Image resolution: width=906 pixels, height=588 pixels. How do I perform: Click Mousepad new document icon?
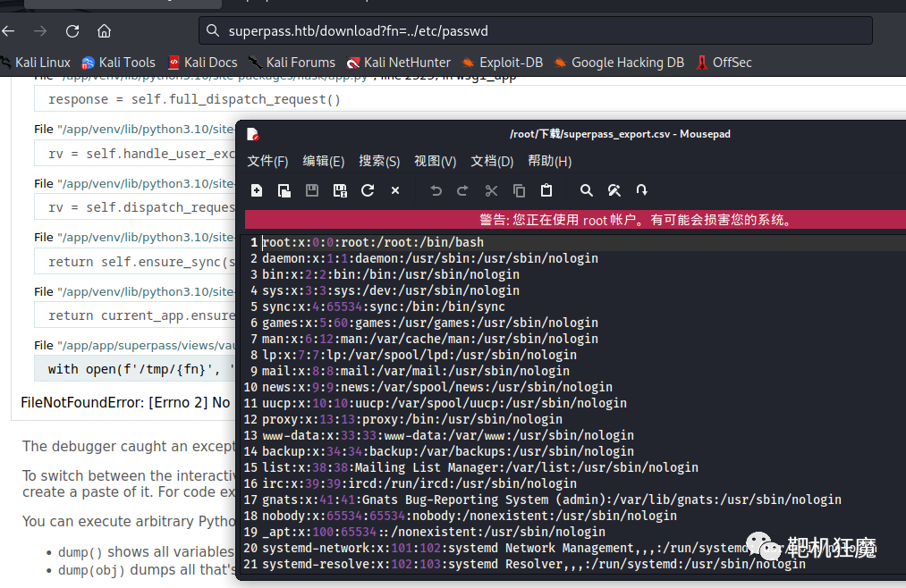pos(257,190)
